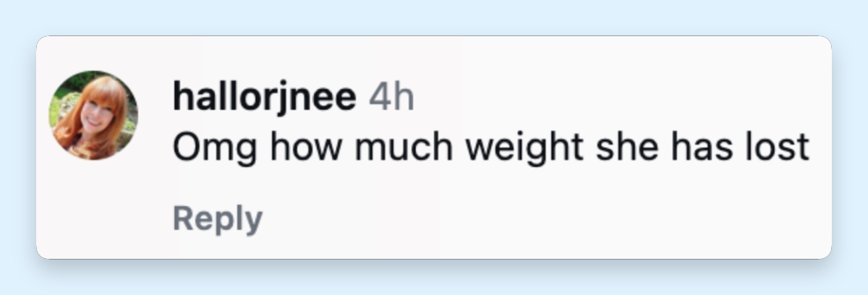Image resolution: width=868 pixels, height=295 pixels.
Task: Click the red-haired woman avatar
Action: 93,115
